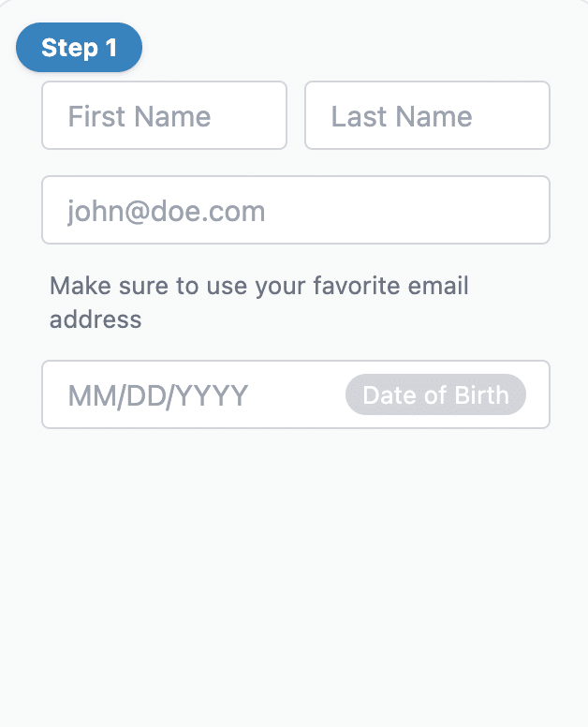Click the john@doe.com placeholder text
The height and width of the screenshot is (727, 588).
point(167,211)
